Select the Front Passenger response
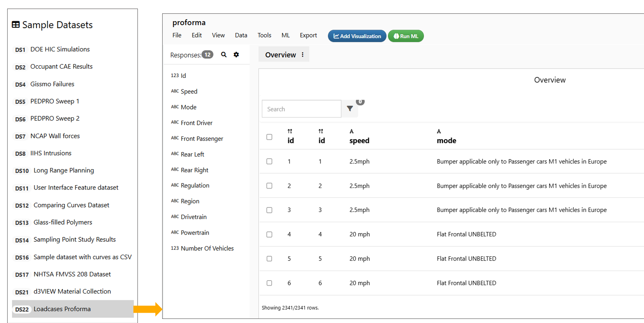Screen dimensions: 644x323 [202, 139]
